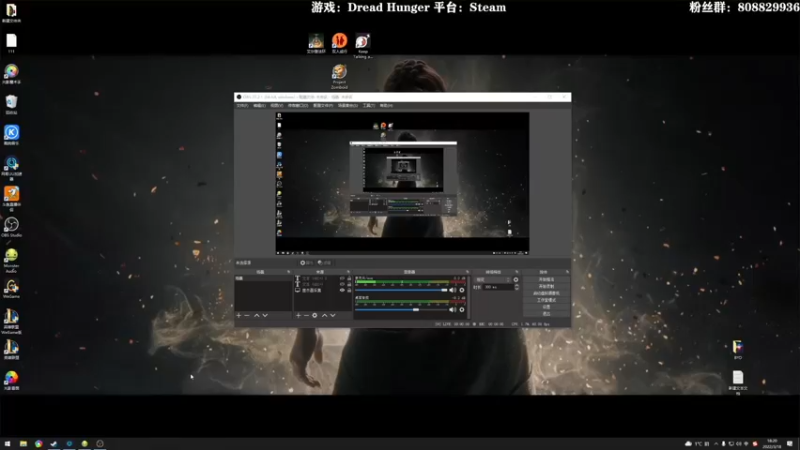Move selected scene down with arrow

coord(265,316)
